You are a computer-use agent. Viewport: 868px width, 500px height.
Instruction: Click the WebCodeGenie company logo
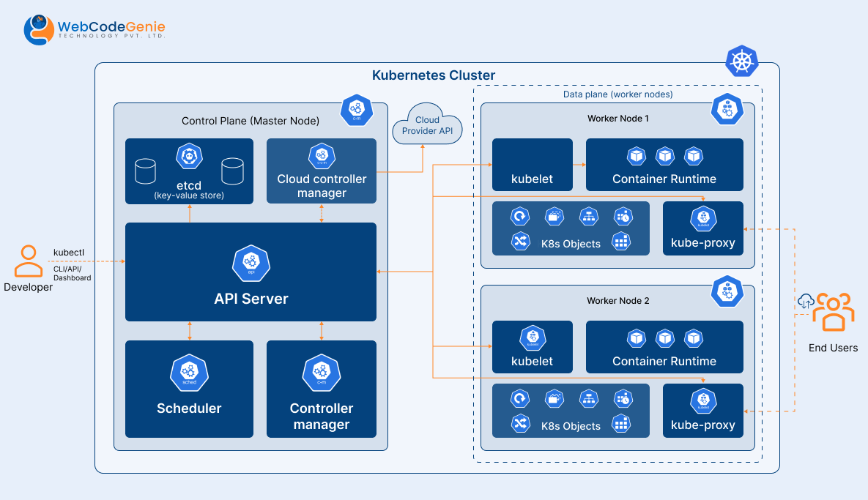click(95, 28)
